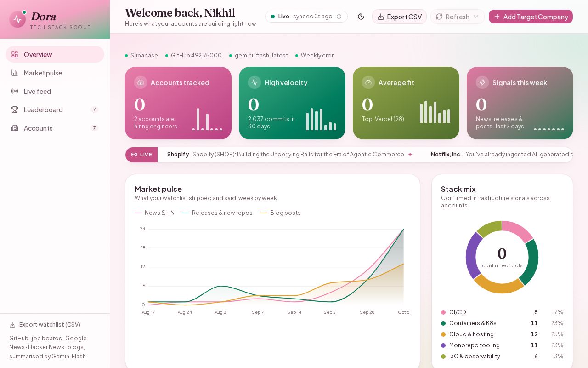Click the sync refresh icon beside 'synced 0s ago'
This screenshot has width=588, height=368.
point(339,17)
